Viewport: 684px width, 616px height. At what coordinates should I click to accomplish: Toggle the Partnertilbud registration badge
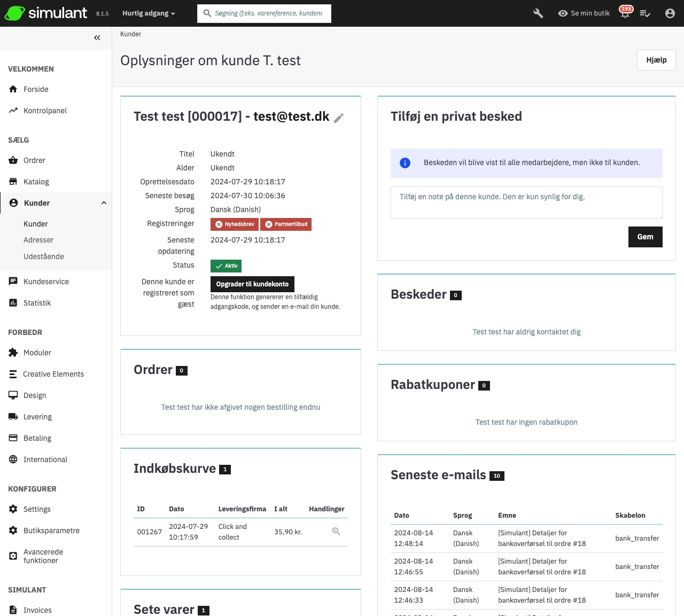click(286, 224)
